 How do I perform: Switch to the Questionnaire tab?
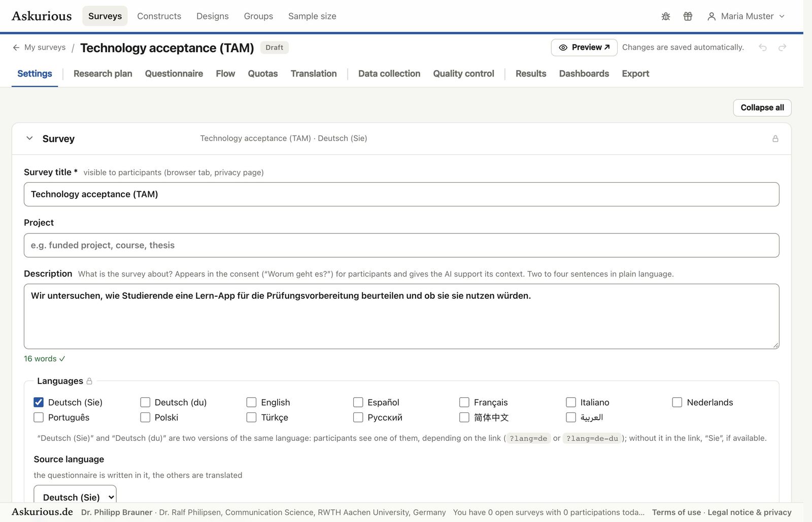(174, 74)
